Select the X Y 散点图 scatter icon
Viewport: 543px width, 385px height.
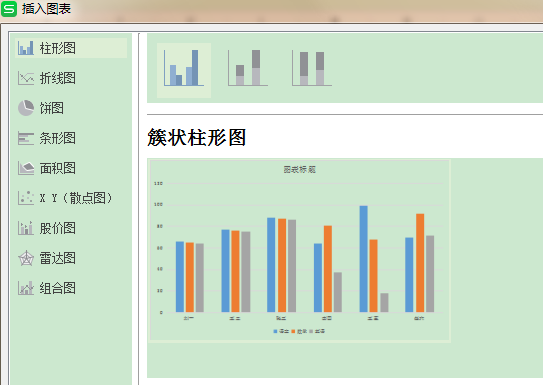click(x=26, y=198)
